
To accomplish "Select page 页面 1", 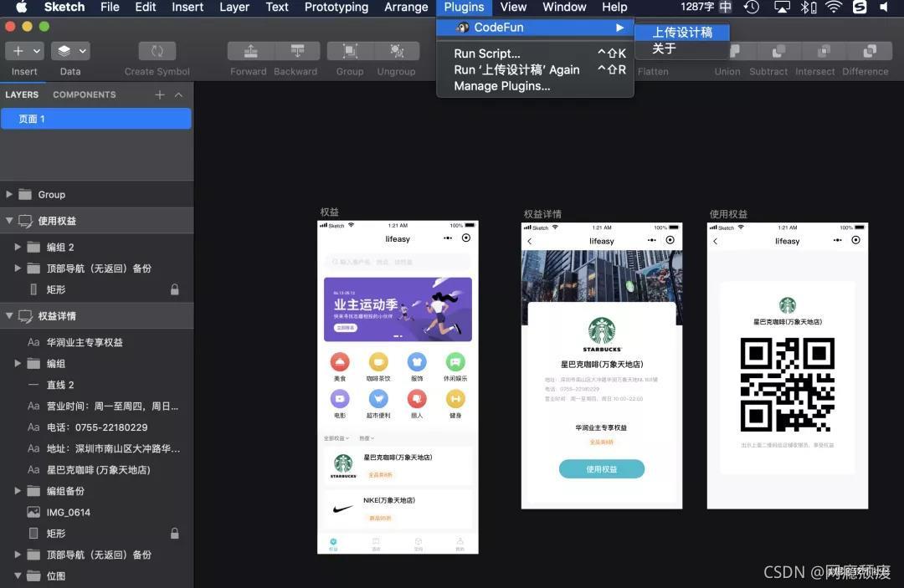I will click(x=95, y=119).
